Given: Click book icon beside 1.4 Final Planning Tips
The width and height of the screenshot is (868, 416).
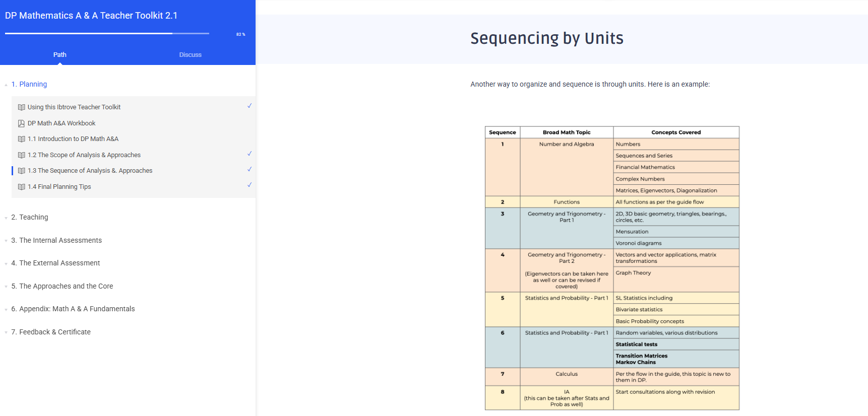Looking at the screenshot, I should click(21, 187).
